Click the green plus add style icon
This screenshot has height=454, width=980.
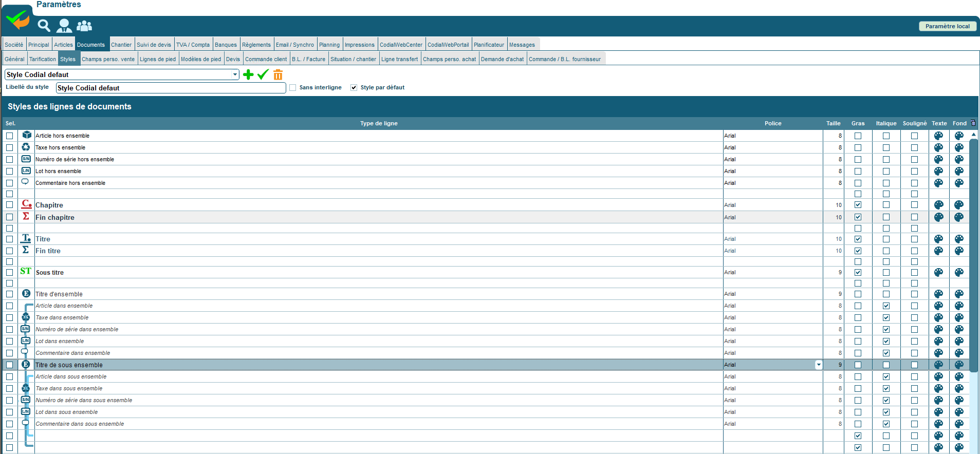coord(248,75)
